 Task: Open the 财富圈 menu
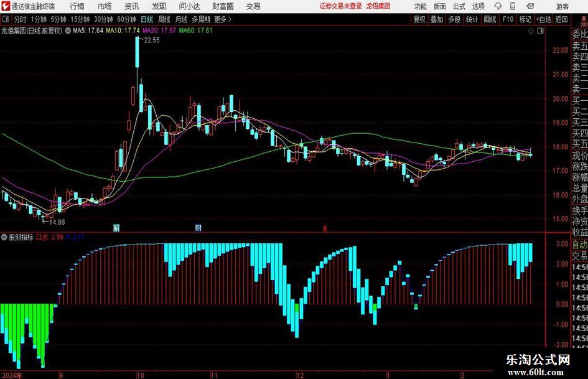[223, 6]
